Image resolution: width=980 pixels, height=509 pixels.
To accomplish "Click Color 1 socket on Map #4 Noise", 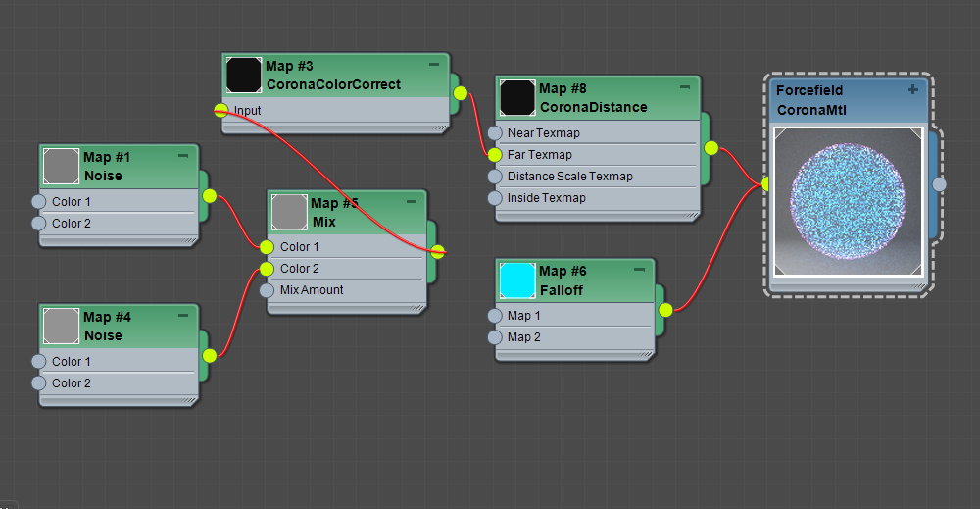I will (x=39, y=362).
